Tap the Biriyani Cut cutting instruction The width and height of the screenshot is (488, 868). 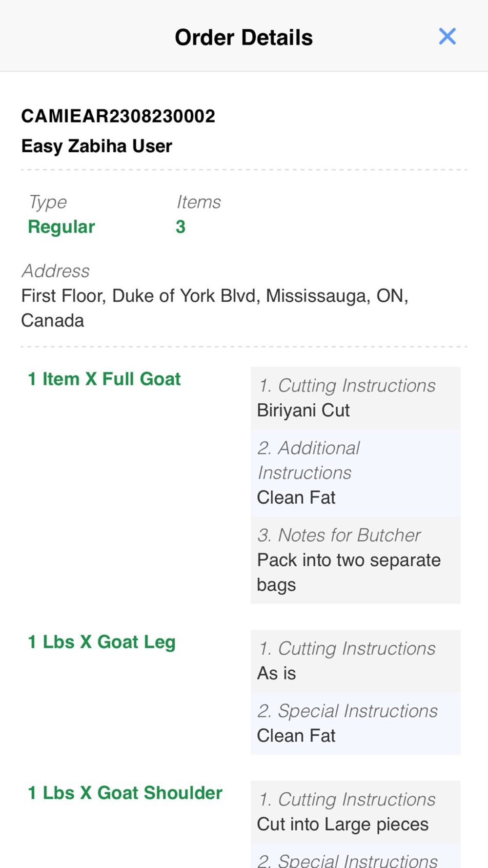[304, 411]
